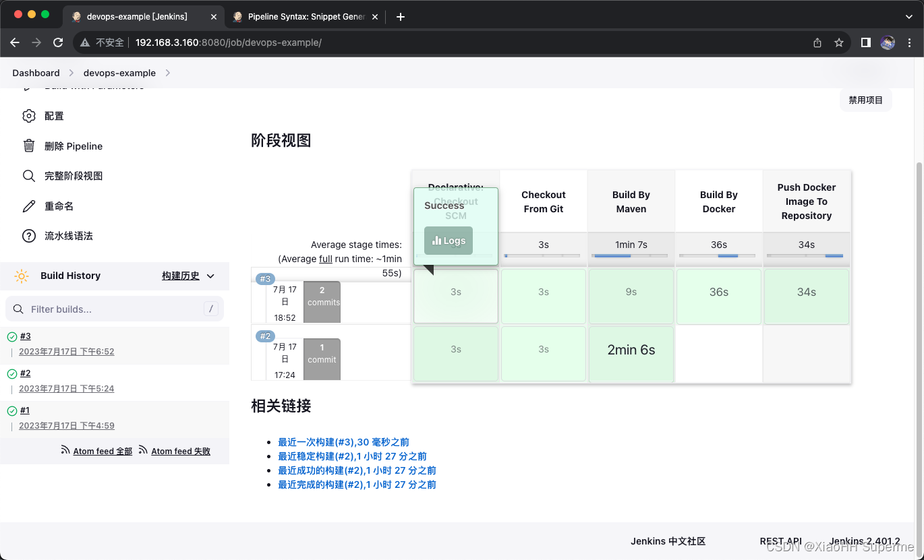Expand the devops-example breadcrumb chevron
The width and height of the screenshot is (924, 560).
[x=168, y=73]
